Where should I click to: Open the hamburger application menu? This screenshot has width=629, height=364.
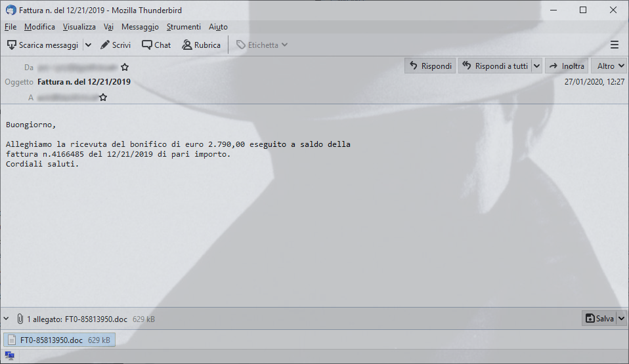coord(614,45)
